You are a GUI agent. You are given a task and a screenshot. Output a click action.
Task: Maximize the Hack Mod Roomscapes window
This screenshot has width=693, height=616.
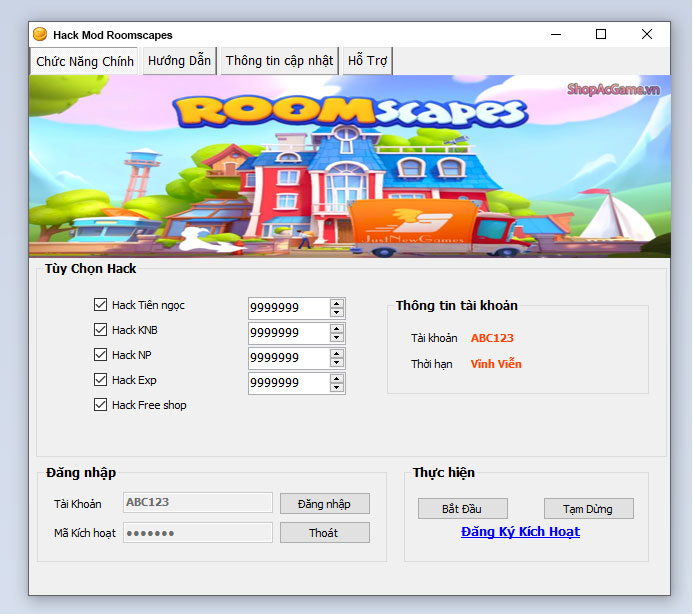pyautogui.click(x=601, y=34)
